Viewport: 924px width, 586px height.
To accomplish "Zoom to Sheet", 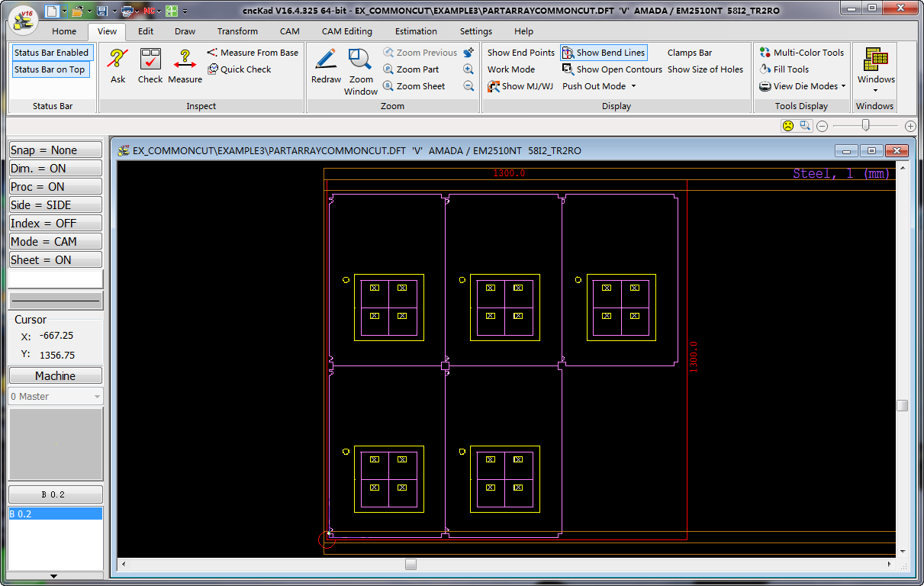I will 414,86.
